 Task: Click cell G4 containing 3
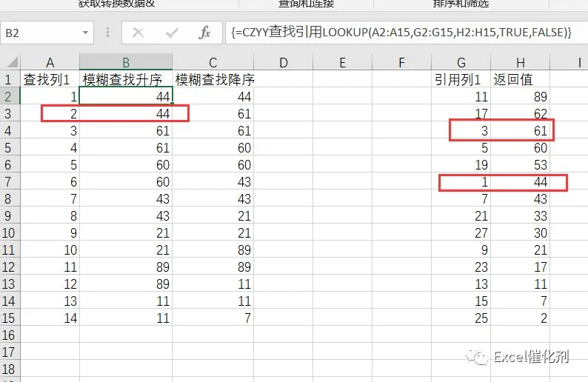[461, 130]
